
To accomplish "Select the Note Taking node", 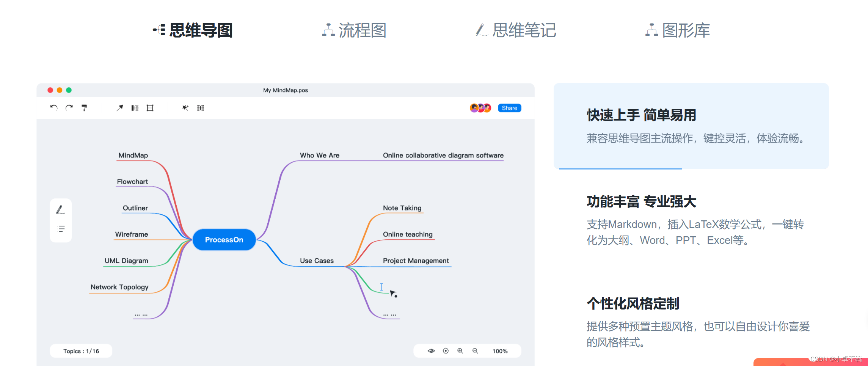I will pyautogui.click(x=402, y=208).
